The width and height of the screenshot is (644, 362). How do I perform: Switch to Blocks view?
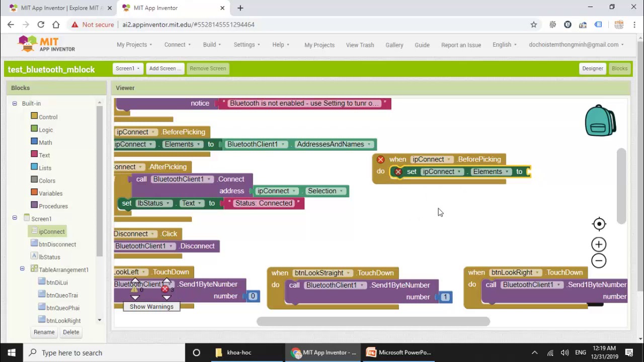pyautogui.click(x=619, y=68)
